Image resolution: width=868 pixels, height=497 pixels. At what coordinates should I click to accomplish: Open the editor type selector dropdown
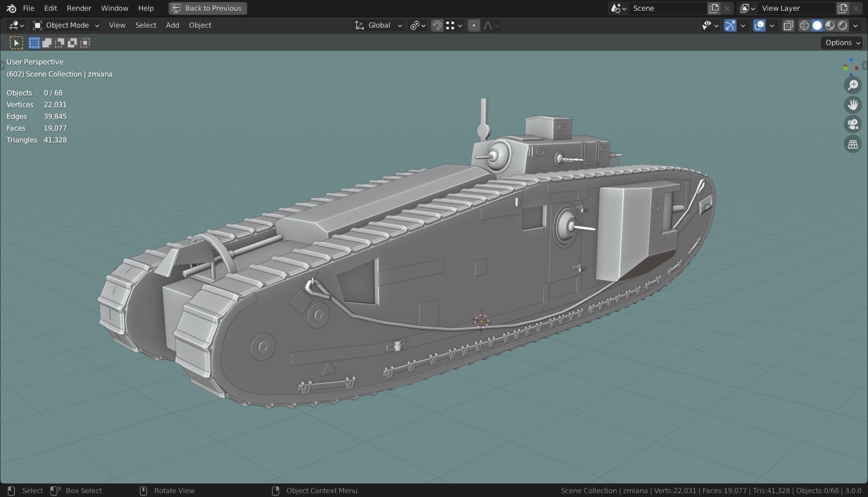(16, 25)
